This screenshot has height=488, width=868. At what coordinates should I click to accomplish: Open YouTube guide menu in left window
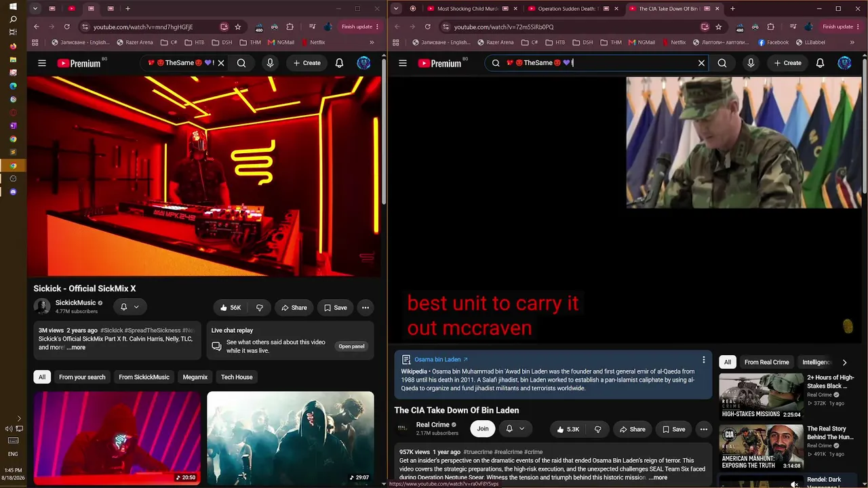pos(42,63)
